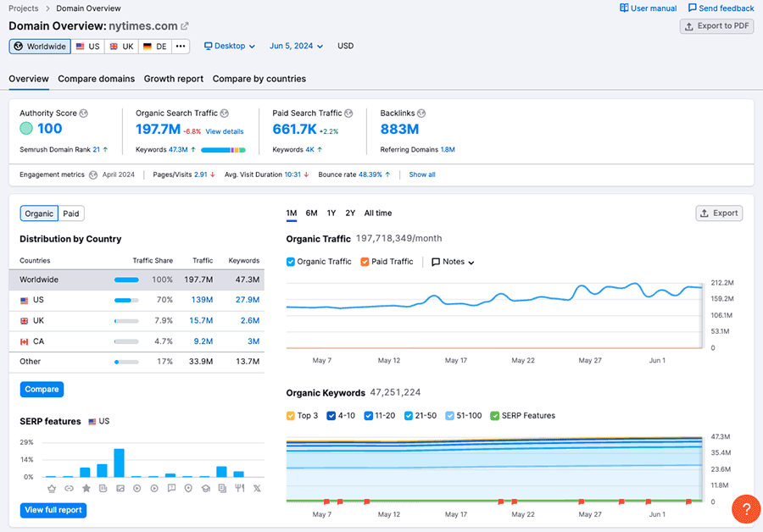Uncheck the Organic Traffic checkbox

coord(291,262)
